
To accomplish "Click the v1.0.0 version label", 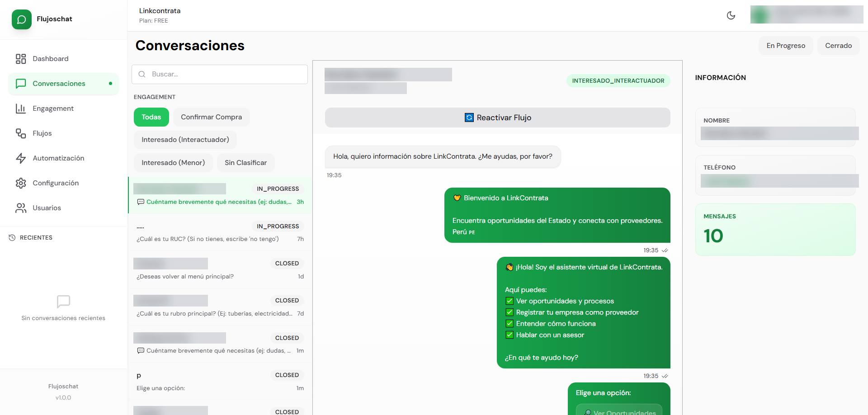I will pyautogui.click(x=63, y=398).
